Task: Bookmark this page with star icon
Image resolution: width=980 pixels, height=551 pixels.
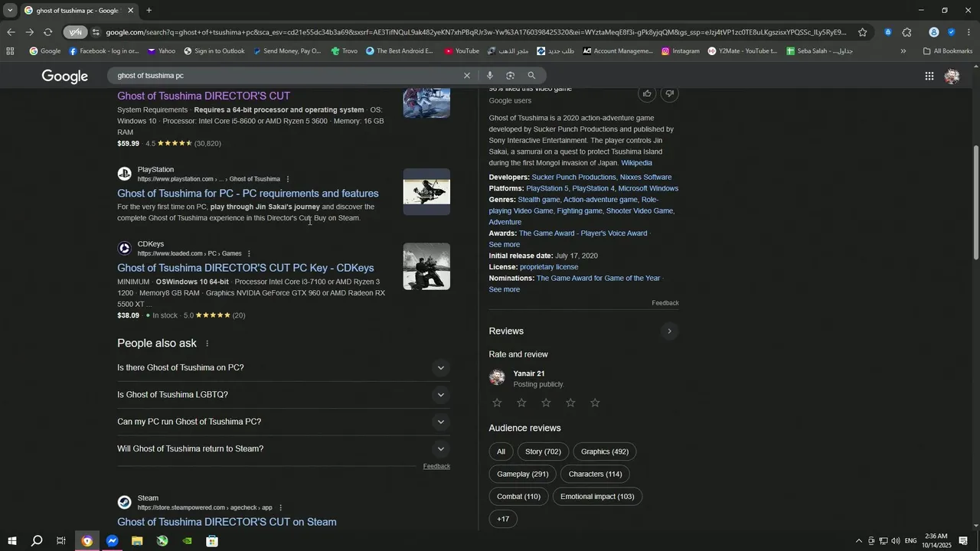Action: 863,32
